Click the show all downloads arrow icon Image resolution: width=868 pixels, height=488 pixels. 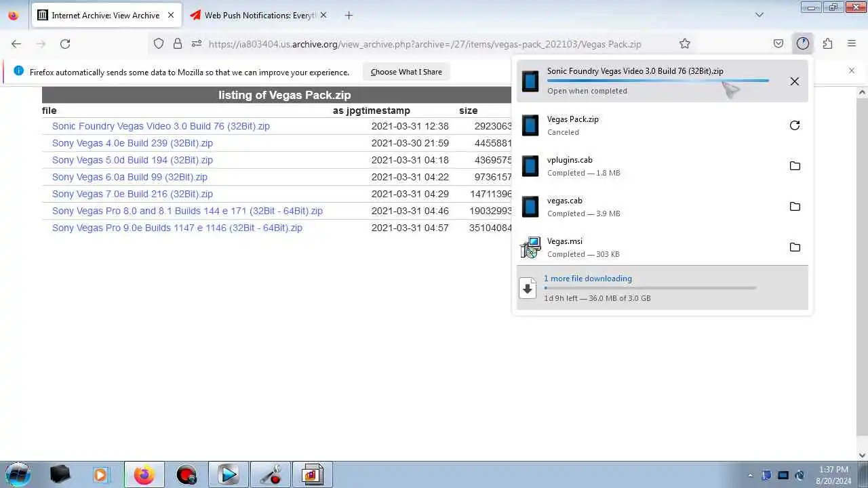[x=528, y=288]
